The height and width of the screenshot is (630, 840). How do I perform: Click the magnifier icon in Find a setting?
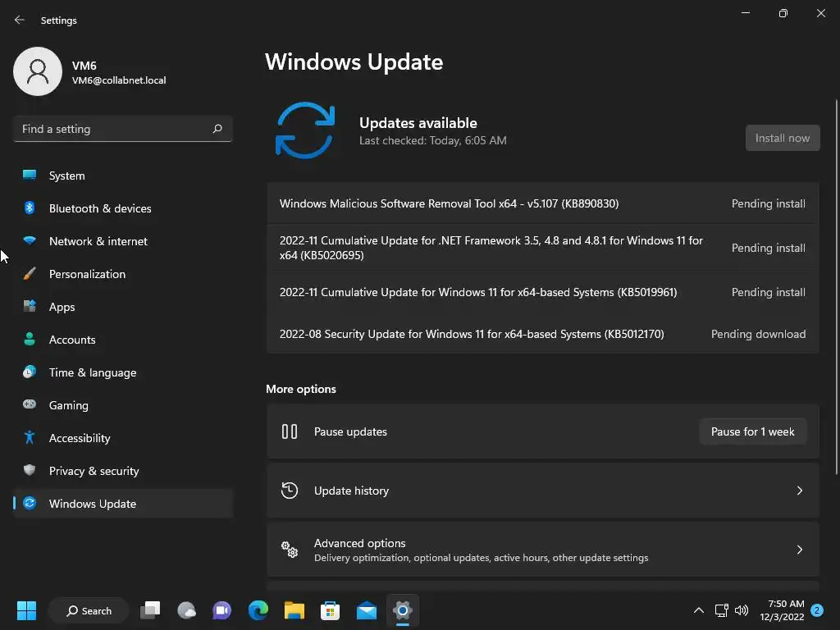tap(217, 129)
